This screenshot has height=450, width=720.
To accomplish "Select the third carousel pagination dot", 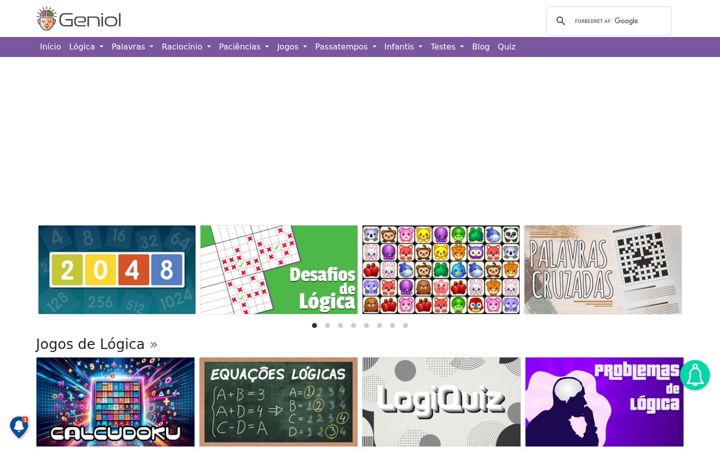I will click(x=340, y=325).
